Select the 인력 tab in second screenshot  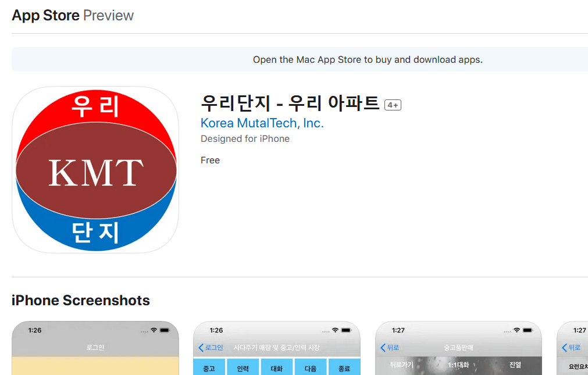[243, 368]
